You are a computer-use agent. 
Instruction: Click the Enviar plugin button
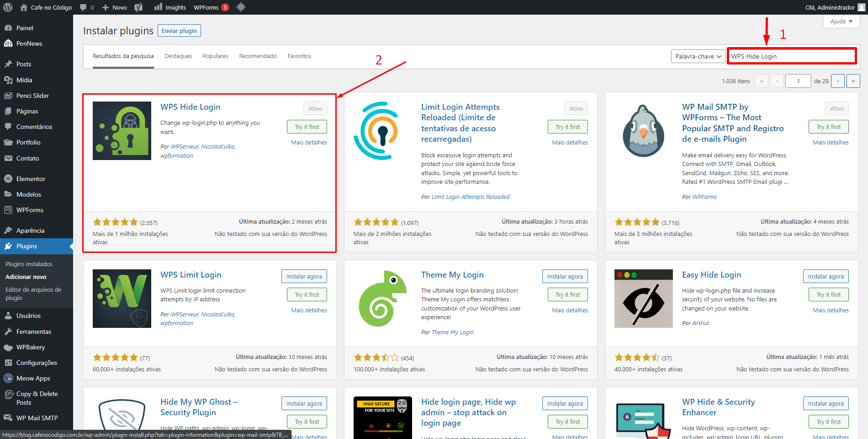click(179, 31)
